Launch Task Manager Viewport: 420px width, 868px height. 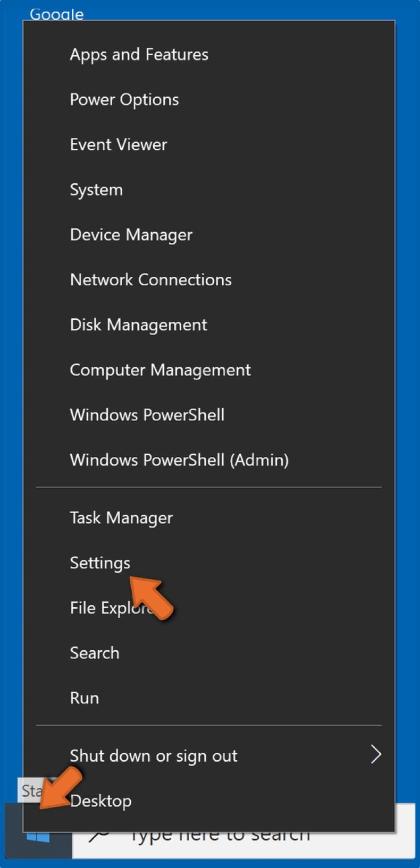coord(121,518)
